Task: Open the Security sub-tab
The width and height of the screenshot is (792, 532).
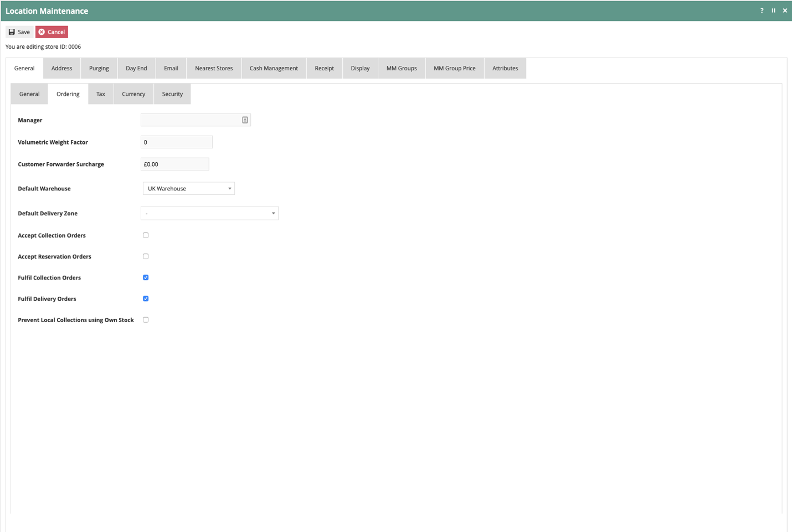Action: coord(172,94)
